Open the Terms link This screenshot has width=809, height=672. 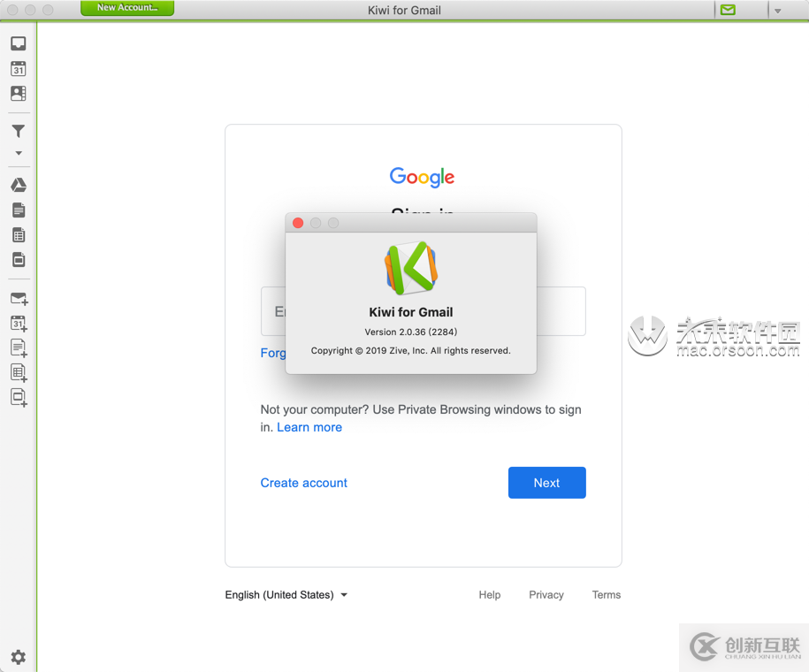[607, 594]
